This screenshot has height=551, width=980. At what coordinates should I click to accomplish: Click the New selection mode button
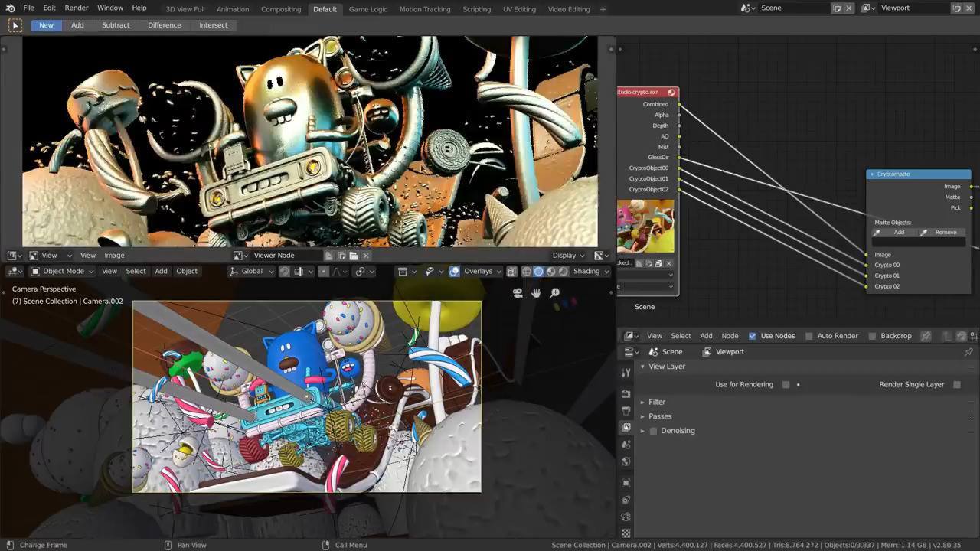(47, 25)
